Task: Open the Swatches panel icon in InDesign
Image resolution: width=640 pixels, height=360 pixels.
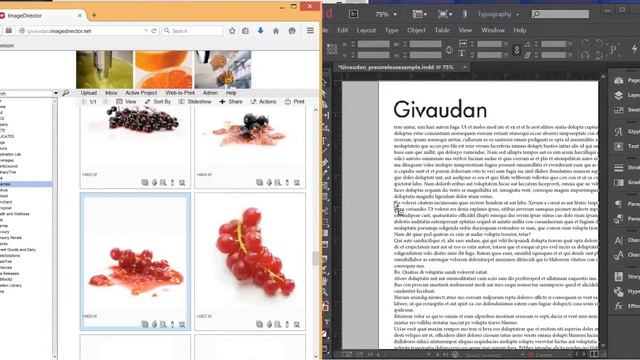Action: pos(619,110)
